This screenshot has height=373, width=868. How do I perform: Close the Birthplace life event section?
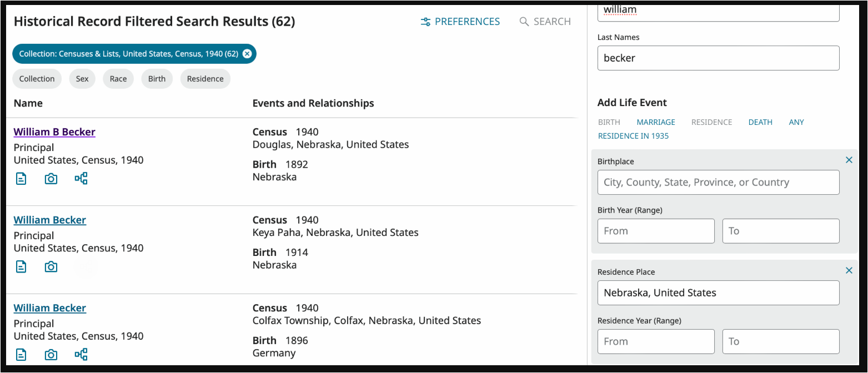click(x=849, y=160)
